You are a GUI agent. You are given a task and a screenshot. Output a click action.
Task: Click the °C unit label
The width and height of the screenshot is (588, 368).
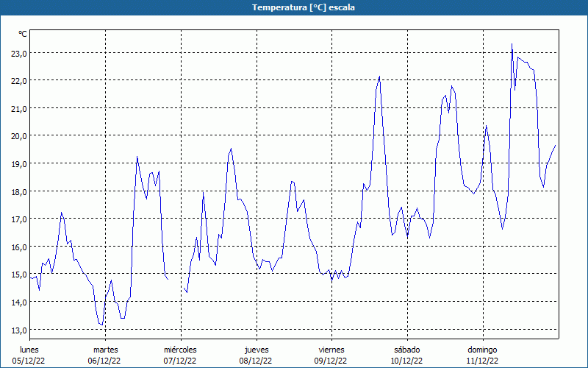(x=23, y=34)
